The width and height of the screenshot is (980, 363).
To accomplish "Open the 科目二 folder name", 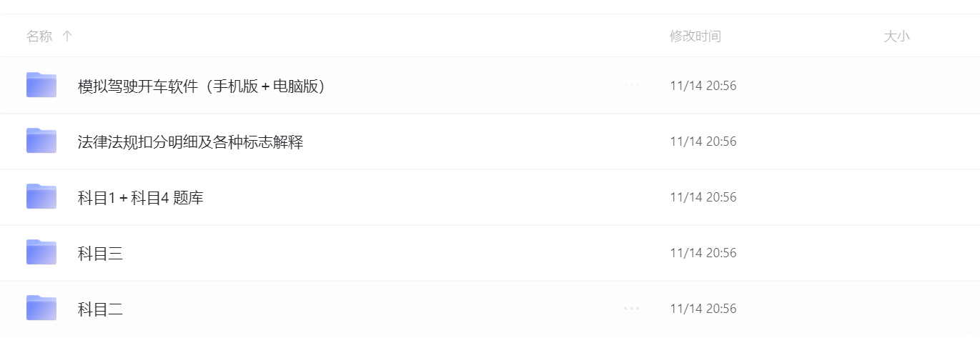I will click(x=100, y=309).
